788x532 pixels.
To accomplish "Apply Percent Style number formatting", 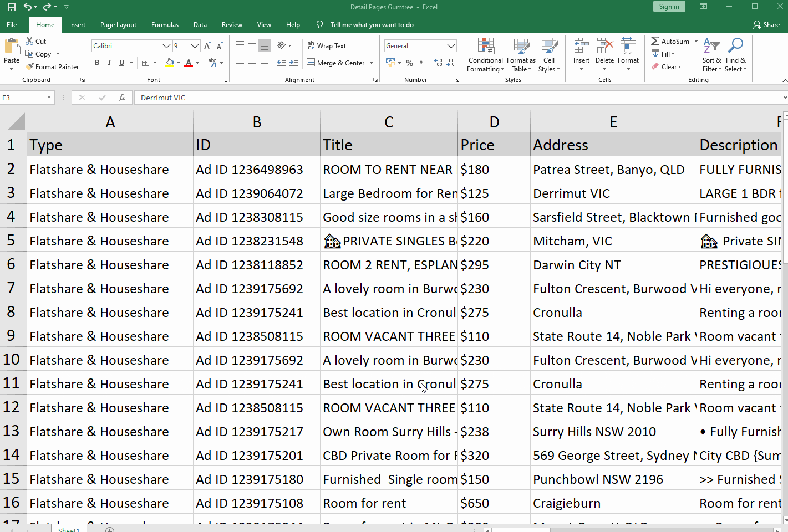I will (409, 63).
